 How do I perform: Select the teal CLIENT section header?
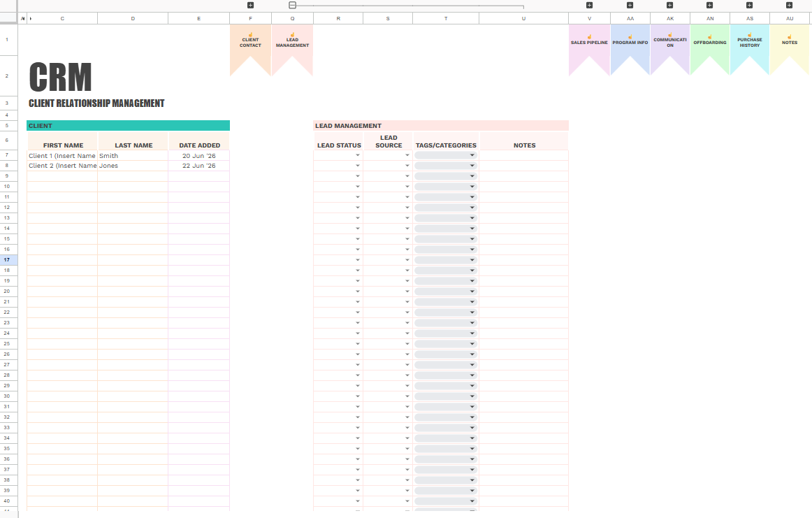(x=128, y=125)
